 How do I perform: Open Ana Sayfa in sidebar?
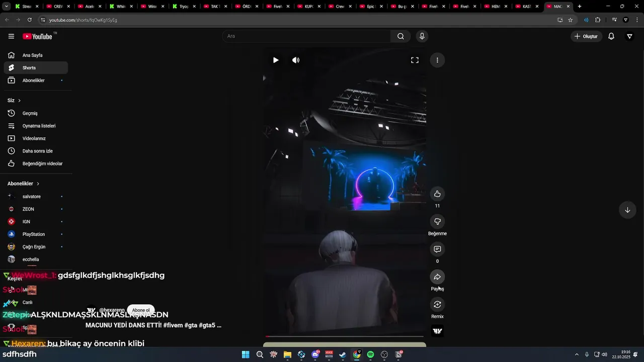tap(36, 55)
